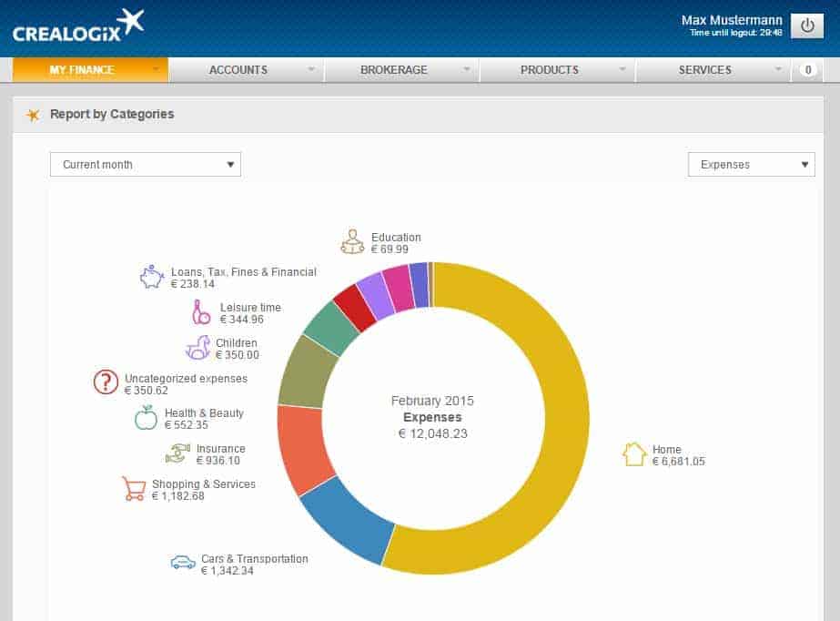The image size is (840, 621).
Task: Click the Insurance handshake icon
Action: (x=177, y=453)
